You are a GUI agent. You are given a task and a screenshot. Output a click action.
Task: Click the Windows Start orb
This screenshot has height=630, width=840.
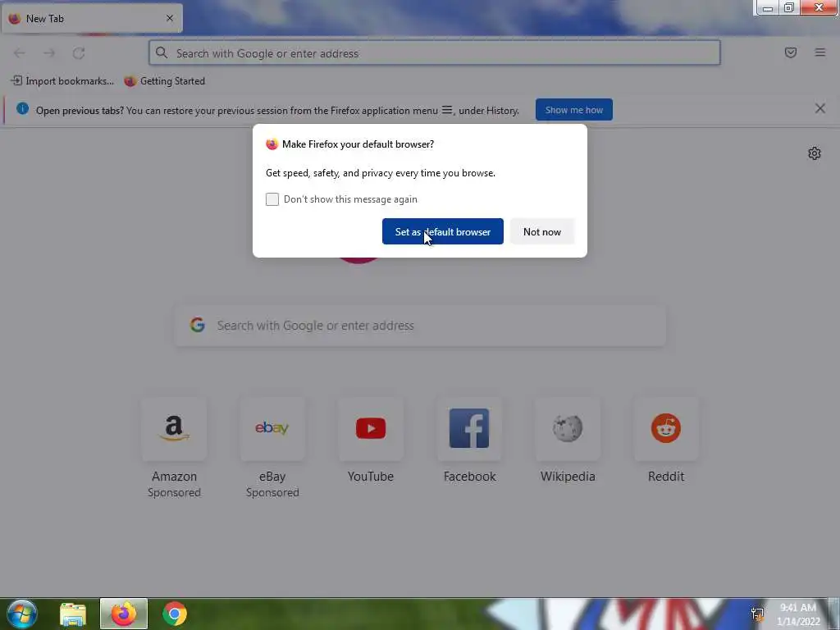[22, 614]
